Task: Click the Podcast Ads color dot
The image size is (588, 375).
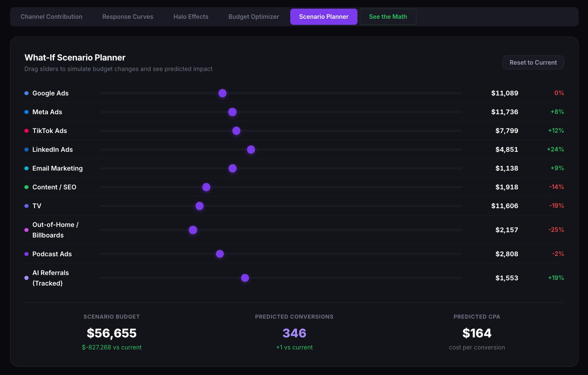Action: (26, 254)
